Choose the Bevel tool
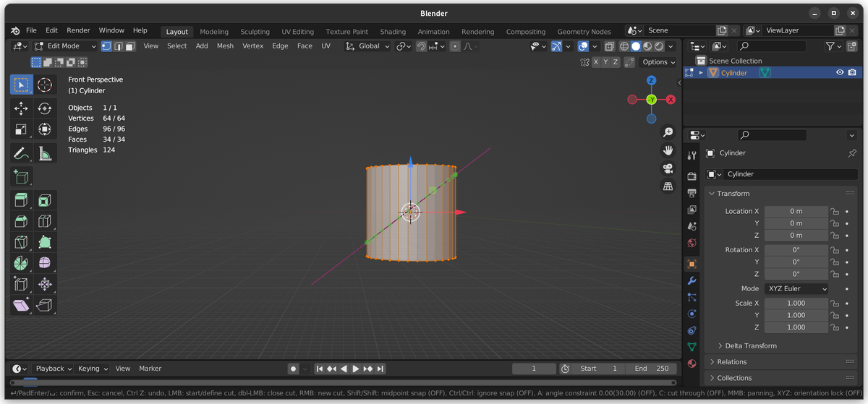Viewport: 868px width, 404px height. [x=21, y=221]
